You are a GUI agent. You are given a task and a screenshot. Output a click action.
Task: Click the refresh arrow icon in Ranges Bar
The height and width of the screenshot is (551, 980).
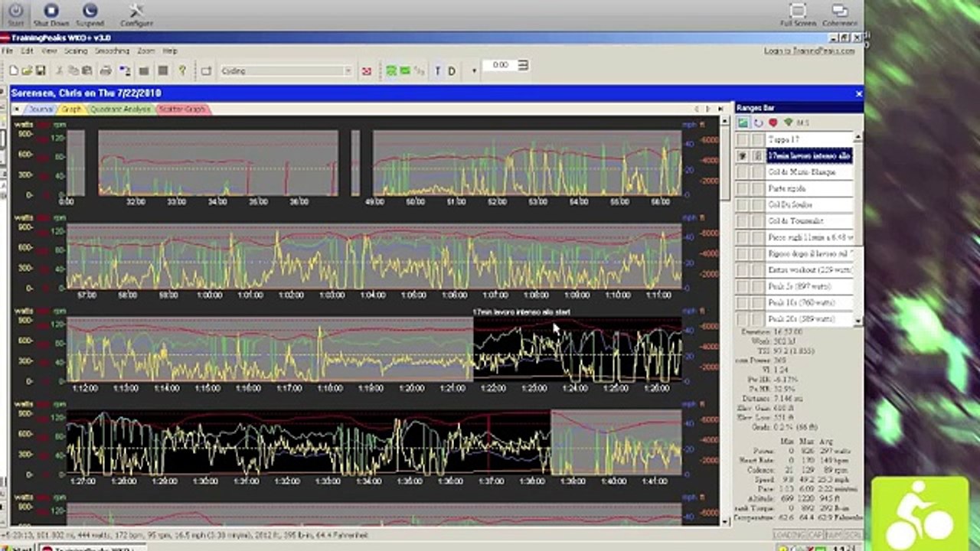tap(758, 122)
